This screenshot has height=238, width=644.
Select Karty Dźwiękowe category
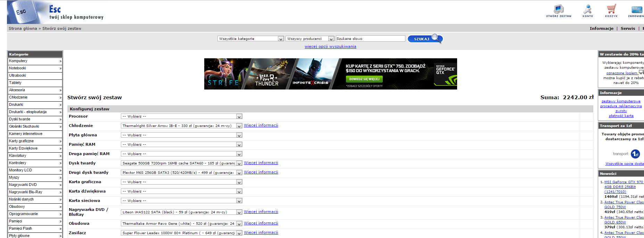[35, 148]
